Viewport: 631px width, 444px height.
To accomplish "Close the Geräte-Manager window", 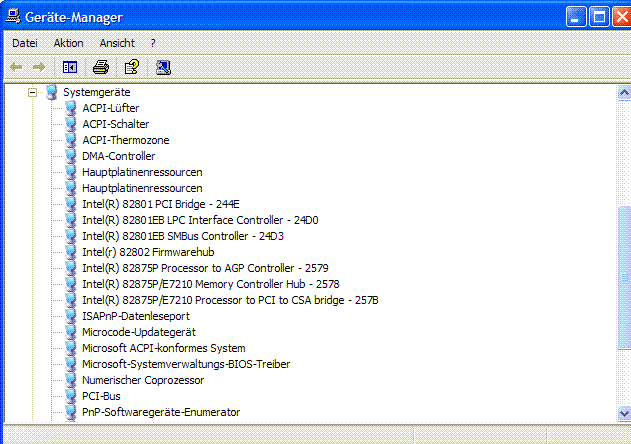I will (x=622, y=17).
